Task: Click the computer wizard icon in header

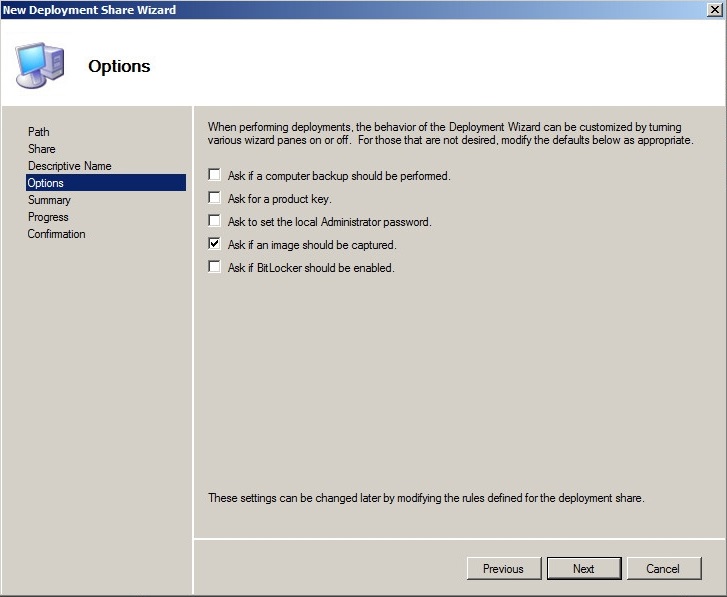Action: [x=40, y=66]
